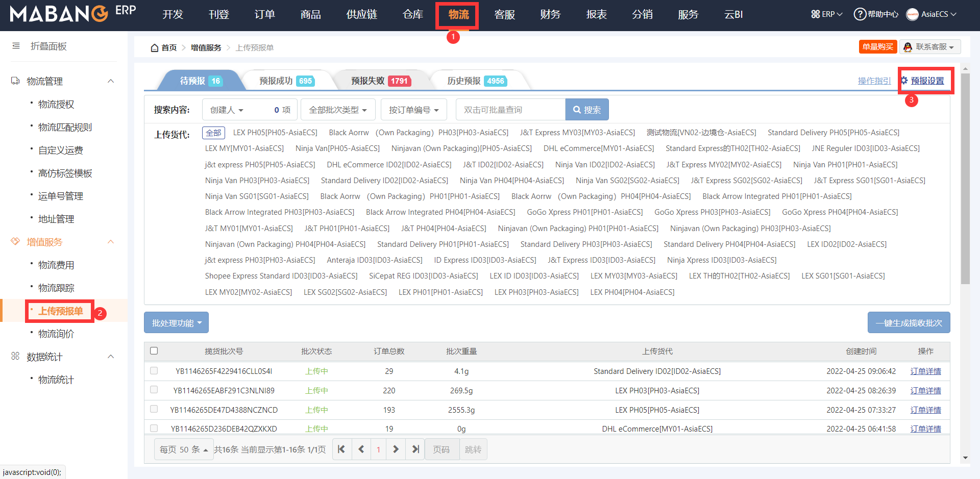Image resolution: width=980 pixels, height=479 pixels.
Task: Filter by JNE Reguler ID03[ID03-AsiaECS] carrier
Action: (866, 148)
